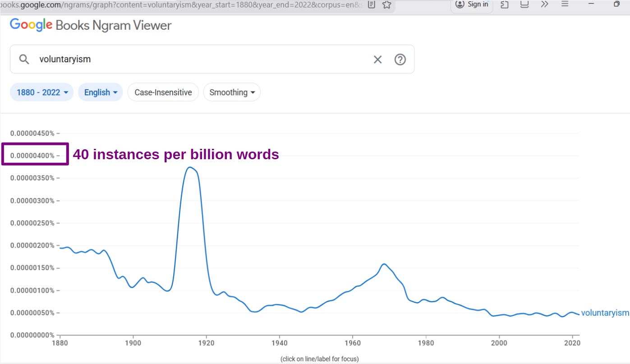Screen dimensions: 630x364
Task: Click the 2000 x-axis label
Action: click(499, 343)
